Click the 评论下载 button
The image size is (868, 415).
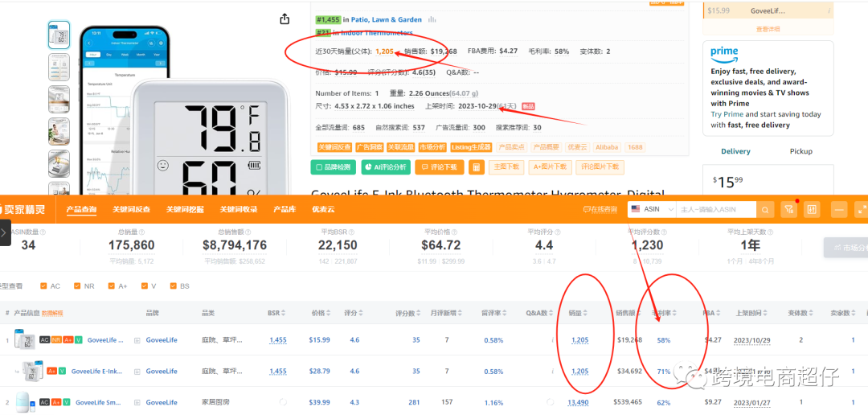440,166
